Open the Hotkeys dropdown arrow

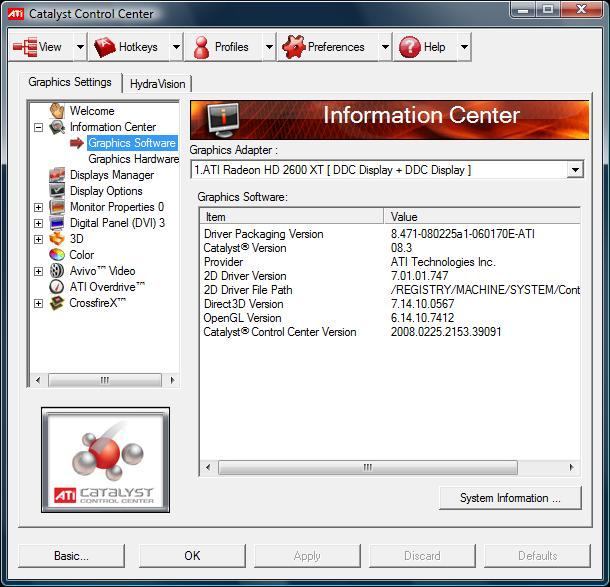176,47
